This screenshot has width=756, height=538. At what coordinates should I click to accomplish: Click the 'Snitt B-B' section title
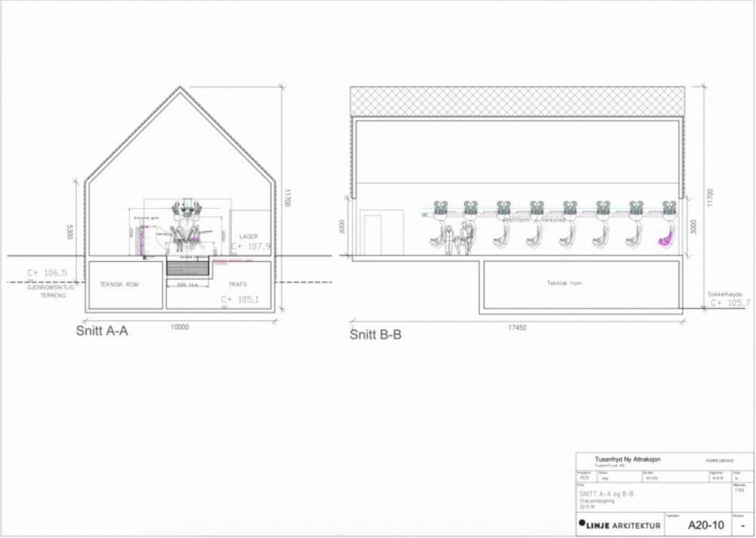[x=375, y=332]
